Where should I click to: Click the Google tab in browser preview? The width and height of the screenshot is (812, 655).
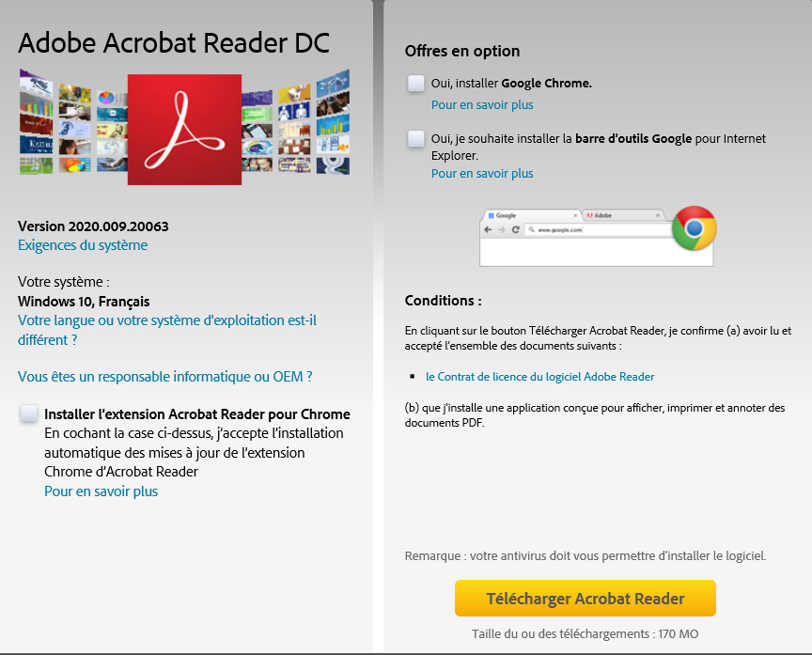point(532,215)
